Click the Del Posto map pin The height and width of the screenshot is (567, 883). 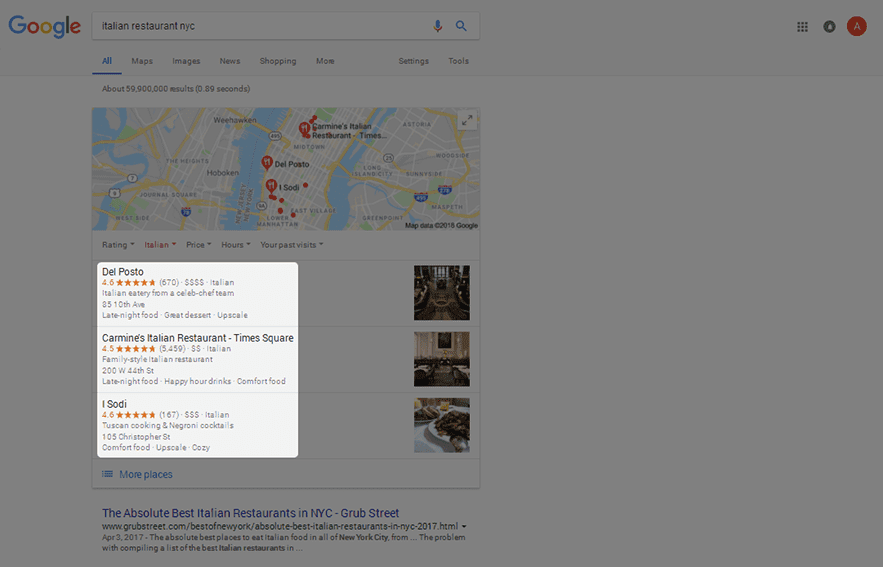(x=267, y=163)
